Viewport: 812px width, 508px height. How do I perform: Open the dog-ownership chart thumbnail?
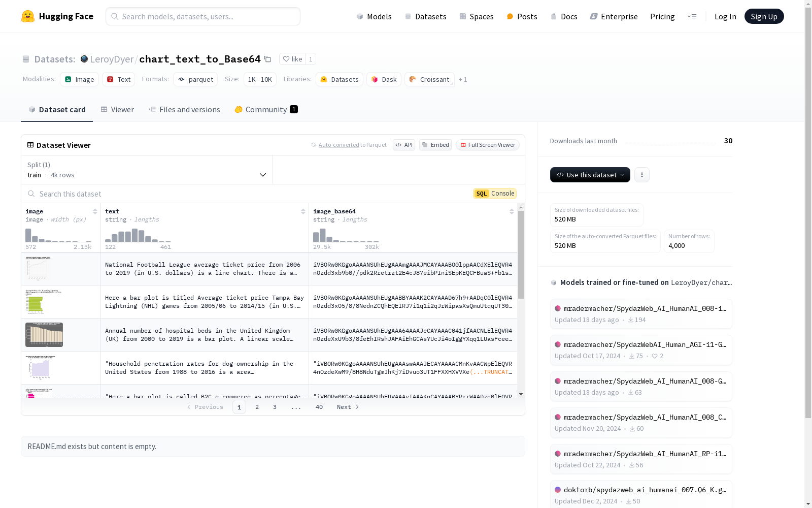[40, 368]
